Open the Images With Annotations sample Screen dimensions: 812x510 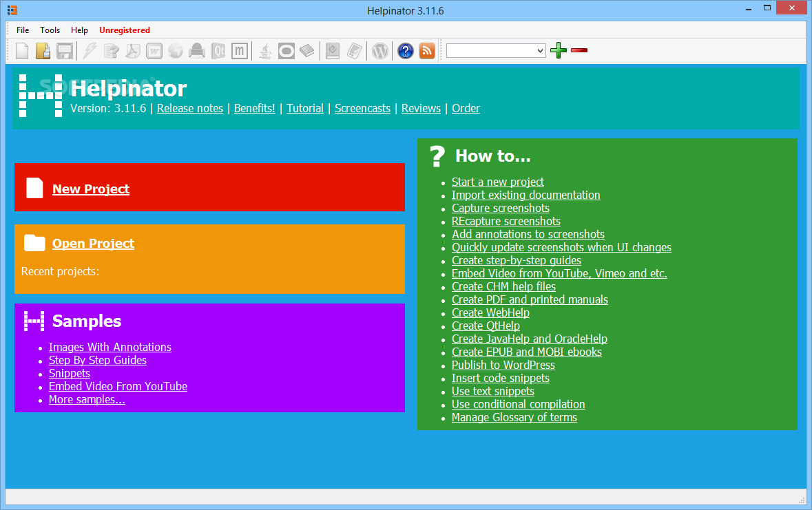(110, 347)
